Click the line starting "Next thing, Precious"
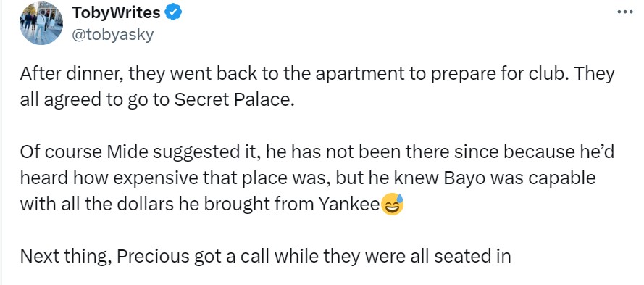This screenshot has height=285, width=644. tap(265, 256)
